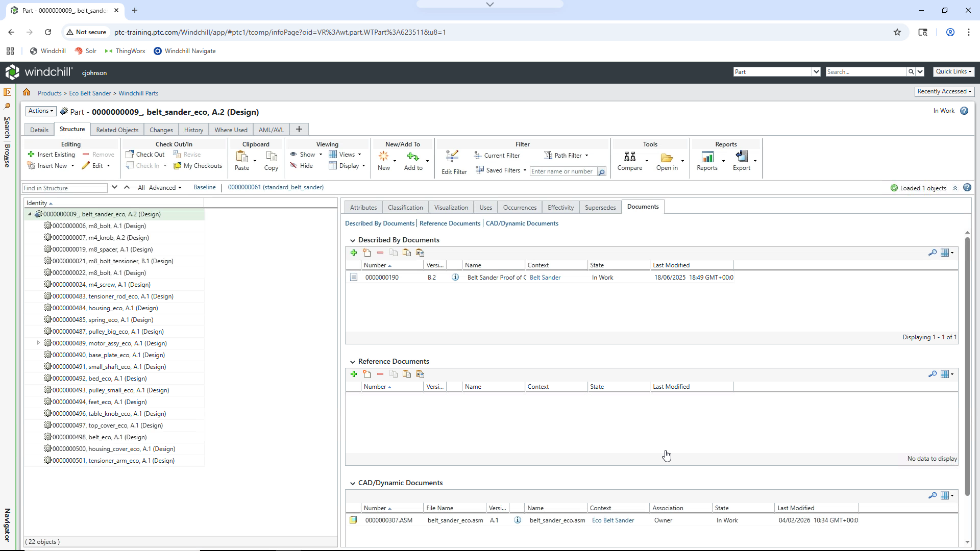Click help icon beside In Work status
Image resolution: width=980 pixels, height=551 pixels.
tap(964, 111)
